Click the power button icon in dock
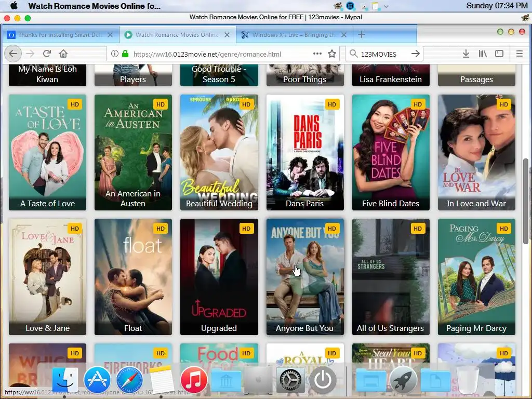Viewport: 532px width, 399px height. tap(323, 380)
